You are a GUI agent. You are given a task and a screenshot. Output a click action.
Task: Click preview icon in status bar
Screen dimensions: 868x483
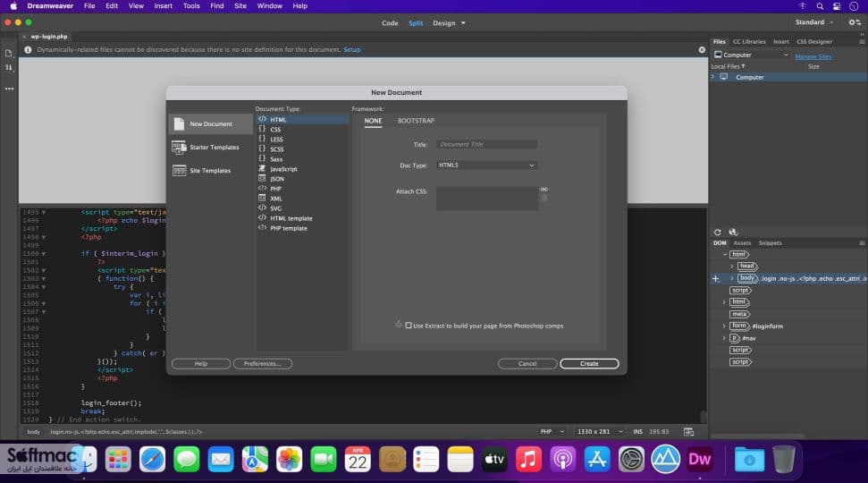click(x=688, y=431)
